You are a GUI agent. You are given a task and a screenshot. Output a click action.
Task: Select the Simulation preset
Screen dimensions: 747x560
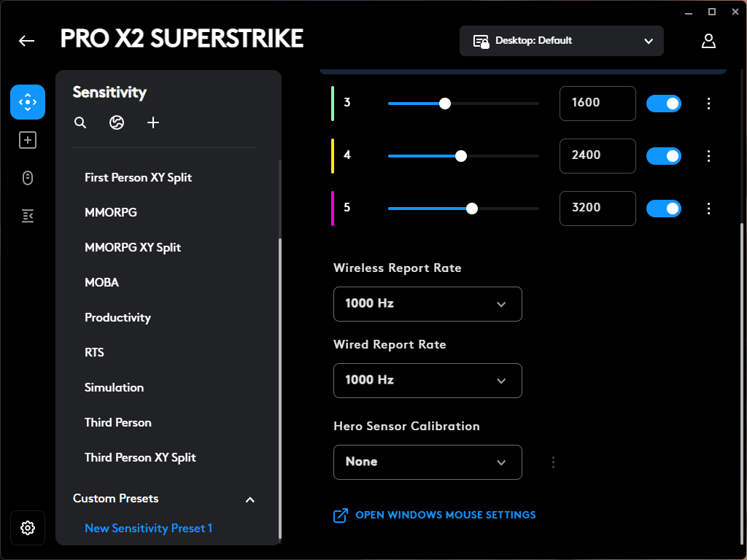pyautogui.click(x=114, y=388)
